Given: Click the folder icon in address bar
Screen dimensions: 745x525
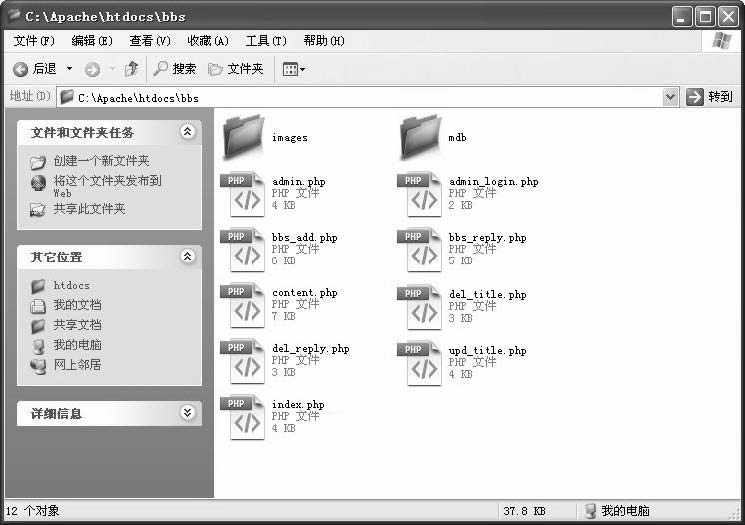Looking at the screenshot, I should 67,97.
